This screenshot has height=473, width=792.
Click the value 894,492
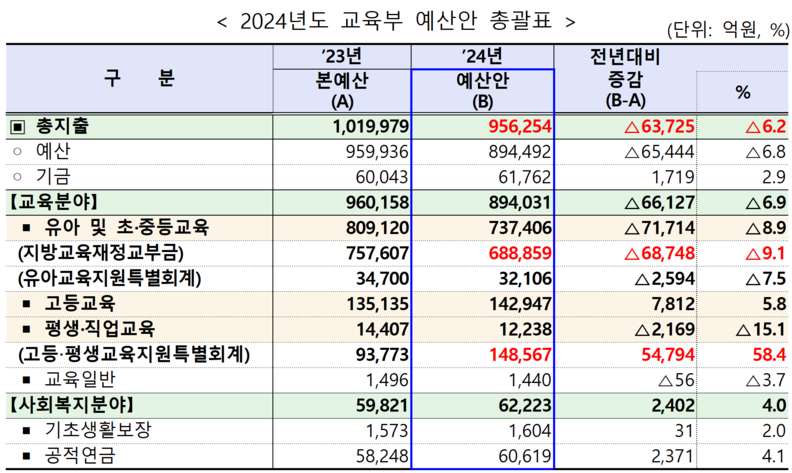click(x=520, y=152)
